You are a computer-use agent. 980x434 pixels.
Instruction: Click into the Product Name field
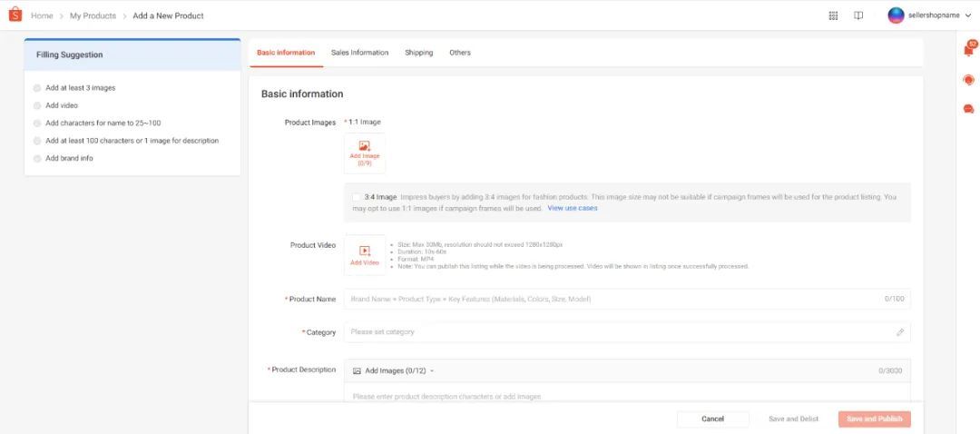pyautogui.click(x=627, y=299)
